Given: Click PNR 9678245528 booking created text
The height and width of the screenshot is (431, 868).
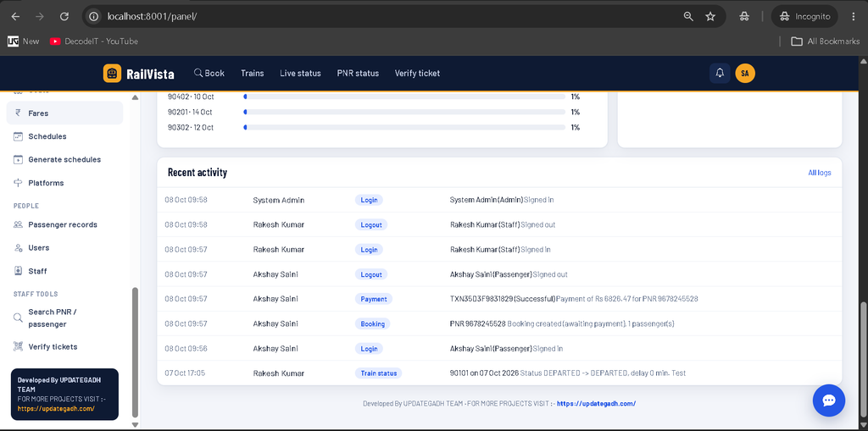Looking at the screenshot, I should tap(562, 323).
